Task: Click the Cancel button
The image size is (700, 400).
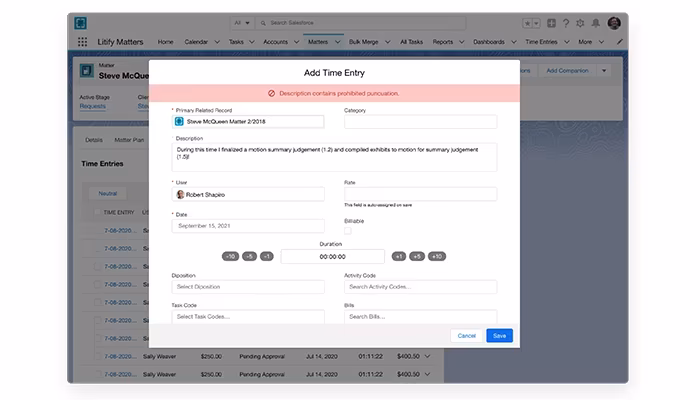Action: click(467, 336)
